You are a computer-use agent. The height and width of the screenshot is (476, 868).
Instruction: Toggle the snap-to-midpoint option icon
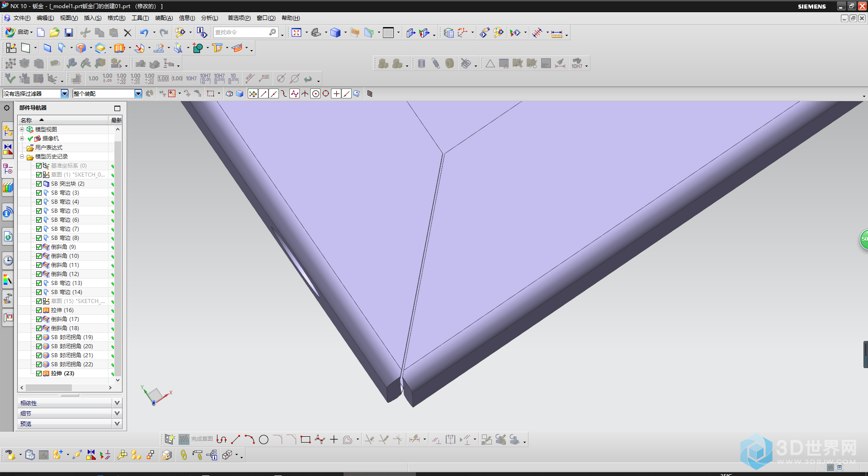click(x=274, y=93)
